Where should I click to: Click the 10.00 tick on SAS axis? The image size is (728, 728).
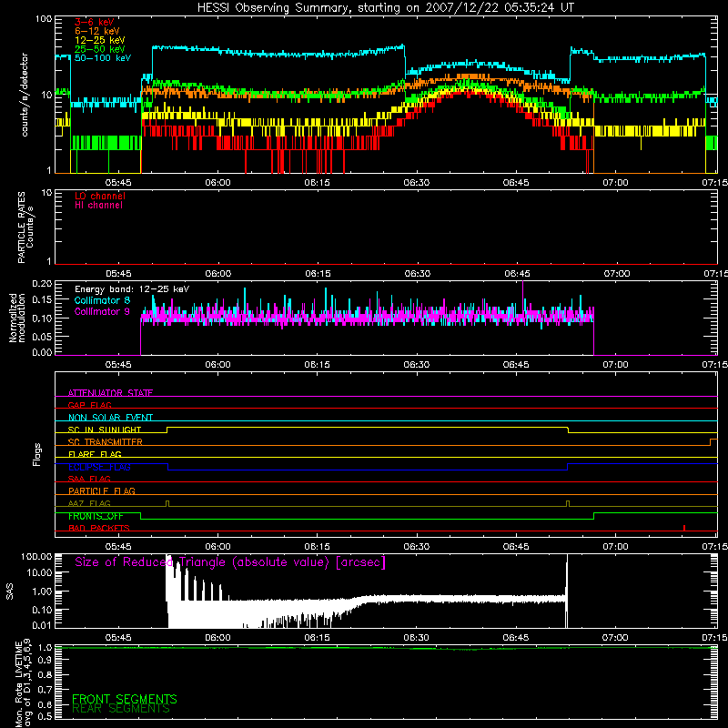point(39,572)
